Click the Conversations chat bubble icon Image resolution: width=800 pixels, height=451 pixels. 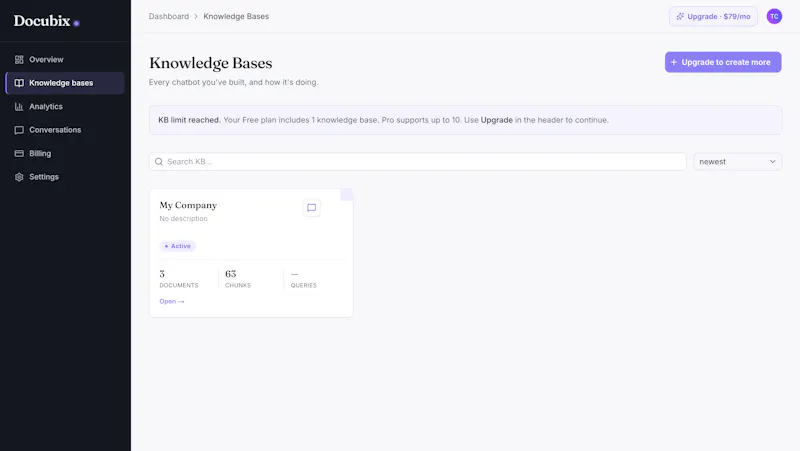click(19, 130)
